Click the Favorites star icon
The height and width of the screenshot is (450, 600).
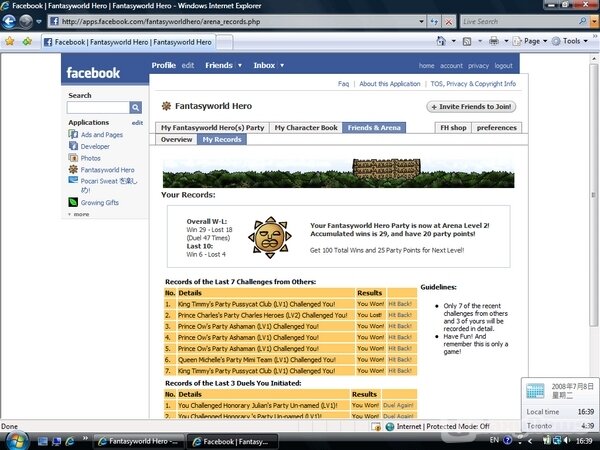(x=10, y=41)
